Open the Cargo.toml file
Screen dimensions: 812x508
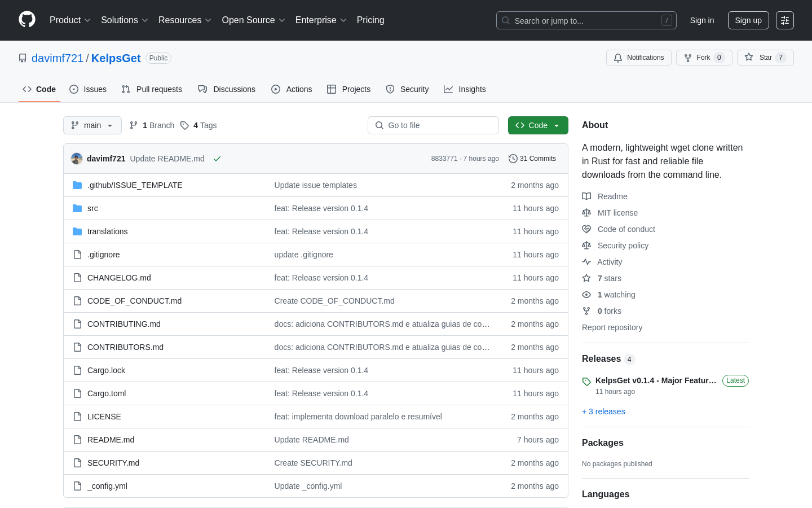point(107,393)
